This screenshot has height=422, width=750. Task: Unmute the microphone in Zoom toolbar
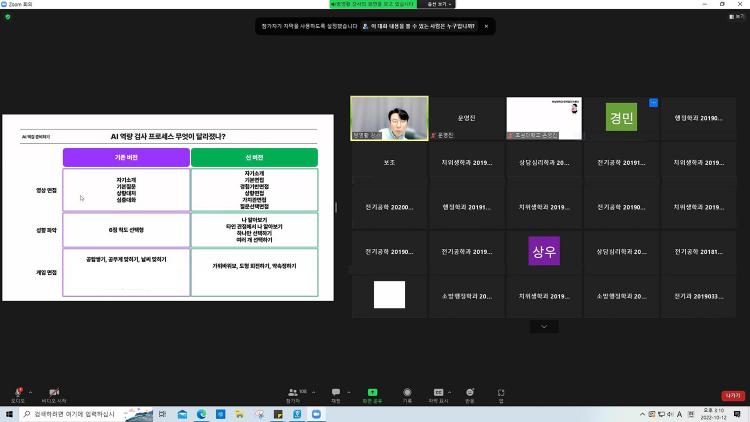pos(17,393)
